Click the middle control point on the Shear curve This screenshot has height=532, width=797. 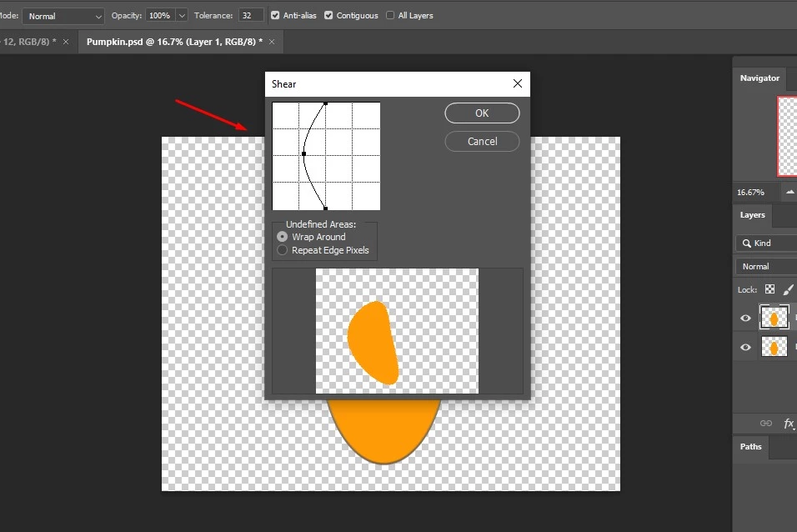pyautogui.click(x=304, y=153)
